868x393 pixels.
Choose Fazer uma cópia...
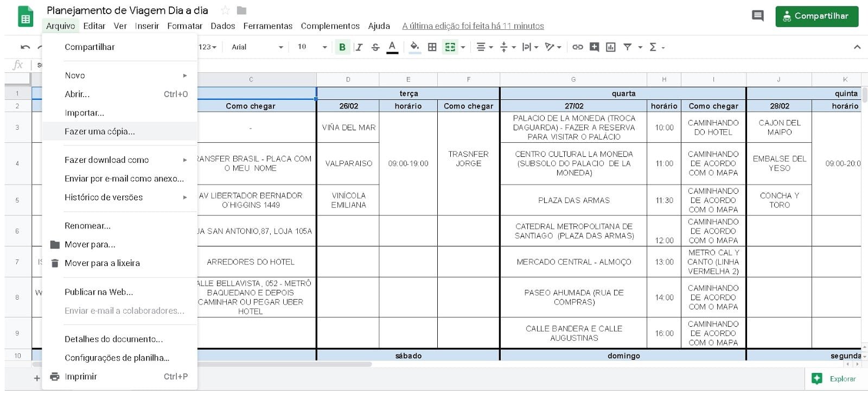pos(120,131)
